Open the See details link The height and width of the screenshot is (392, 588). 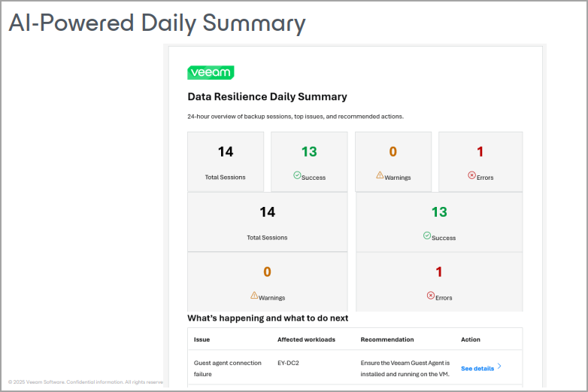click(477, 368)
